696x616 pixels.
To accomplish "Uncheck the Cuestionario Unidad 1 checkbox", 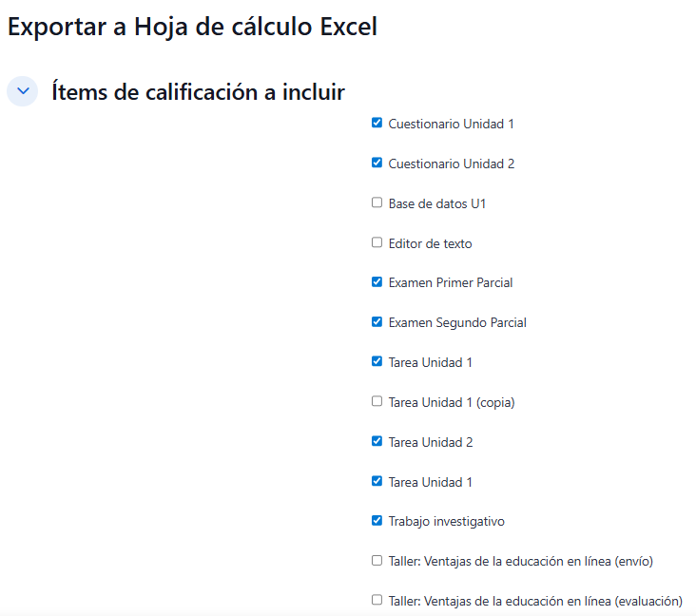I will [x=377, y=123].
